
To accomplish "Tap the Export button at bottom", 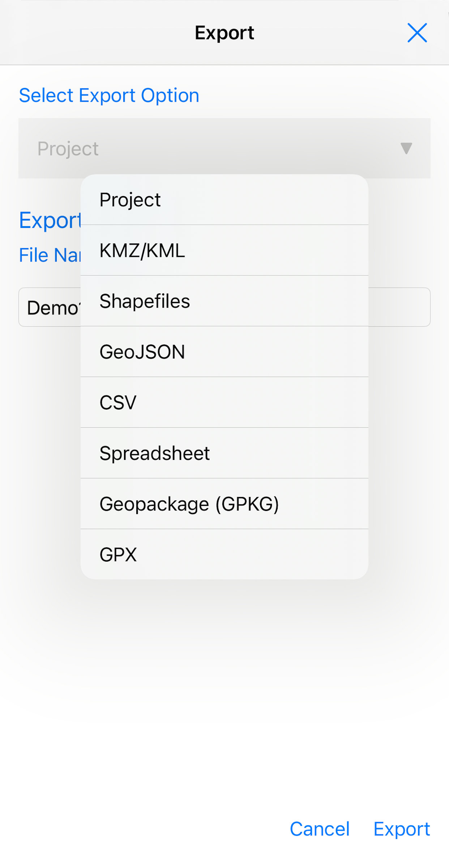I will point(401,829).
